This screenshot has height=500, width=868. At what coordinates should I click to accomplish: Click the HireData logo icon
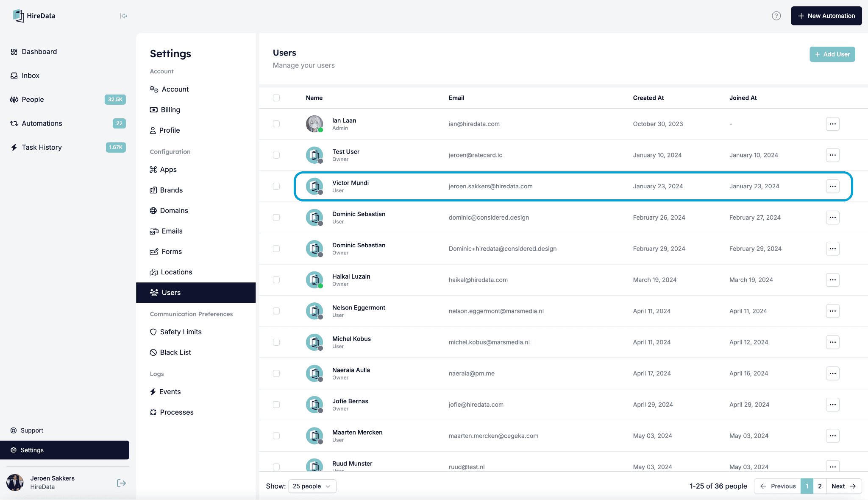tap(18, 16)
